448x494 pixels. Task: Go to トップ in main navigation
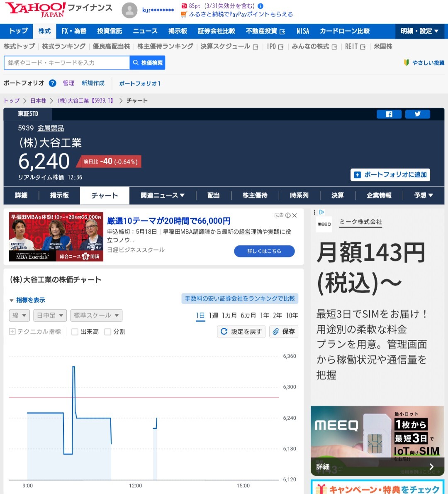coord(19,31)
